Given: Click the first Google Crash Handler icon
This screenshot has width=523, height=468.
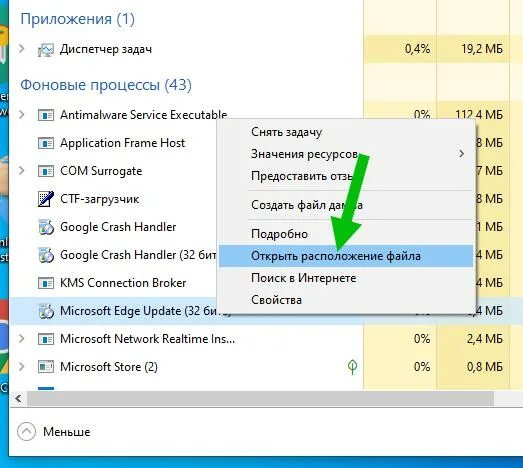Looking at the screenshot, I should 46,227.
